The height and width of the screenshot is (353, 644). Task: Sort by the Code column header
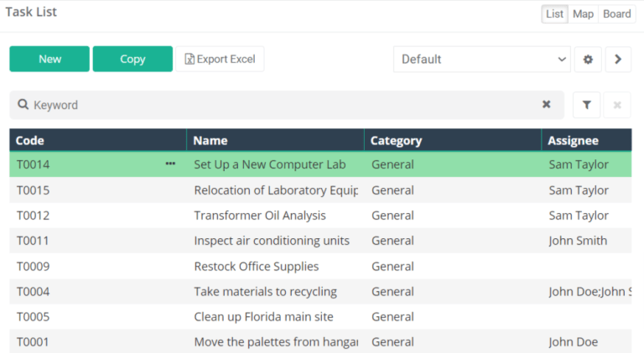click(30, 141)
